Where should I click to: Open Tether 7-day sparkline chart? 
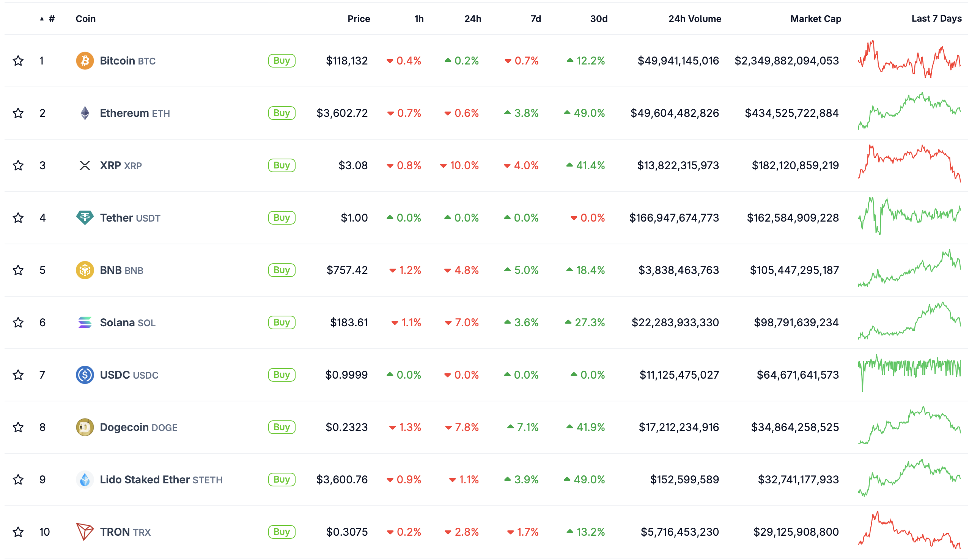[x=909, y=216]
